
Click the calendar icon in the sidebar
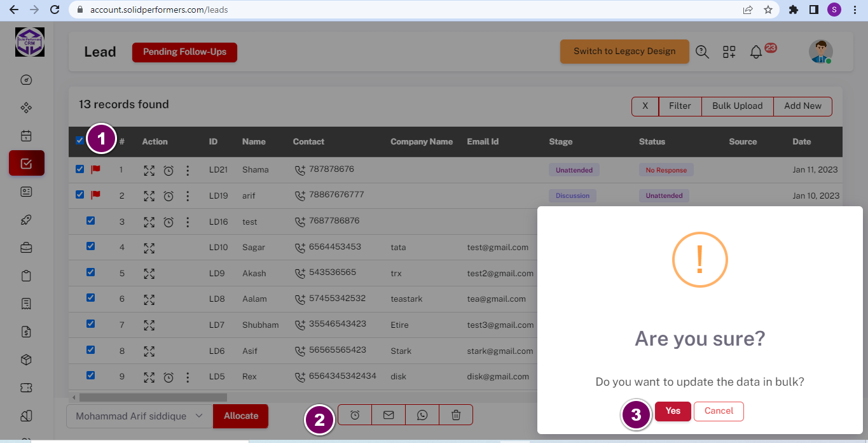26,136
